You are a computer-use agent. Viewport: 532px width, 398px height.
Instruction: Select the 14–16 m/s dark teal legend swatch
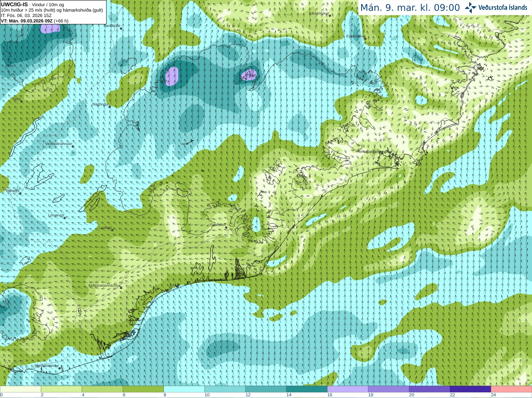(307, 389)
